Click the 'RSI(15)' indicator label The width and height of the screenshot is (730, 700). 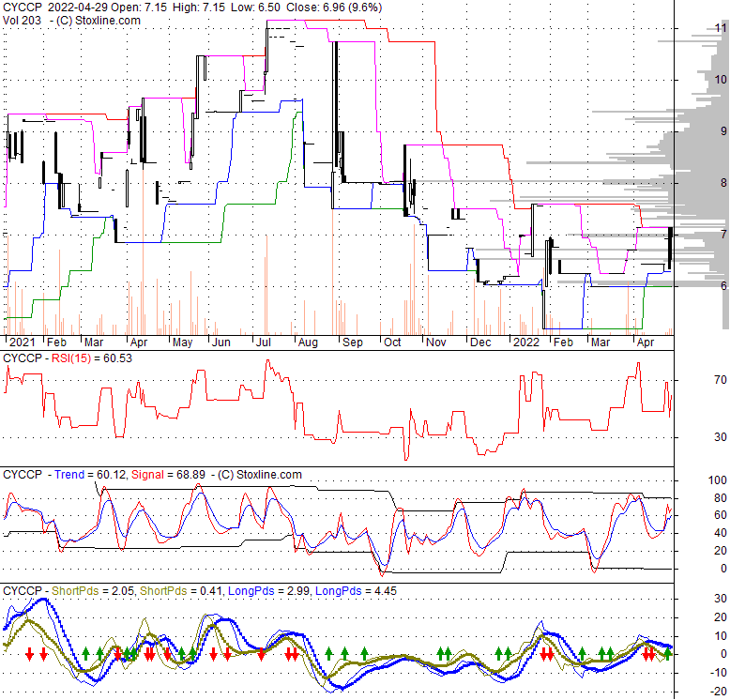71,358
